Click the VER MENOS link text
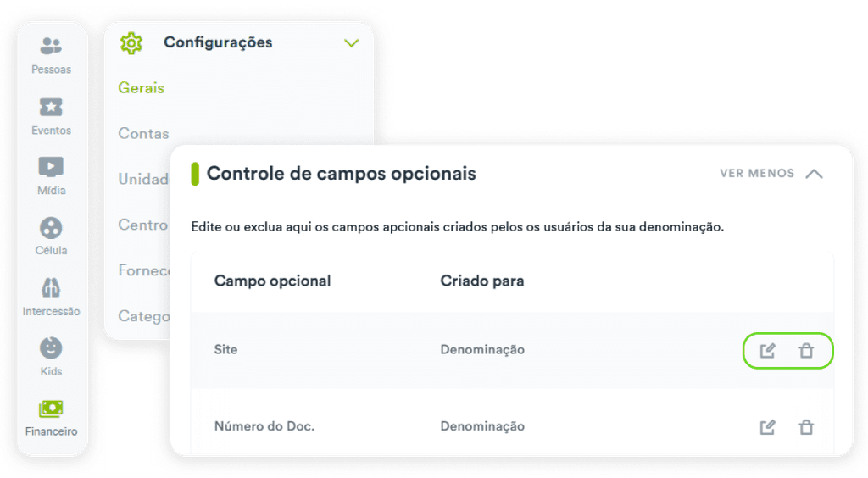This screenshot has height=478, width=868. [757, 173]
